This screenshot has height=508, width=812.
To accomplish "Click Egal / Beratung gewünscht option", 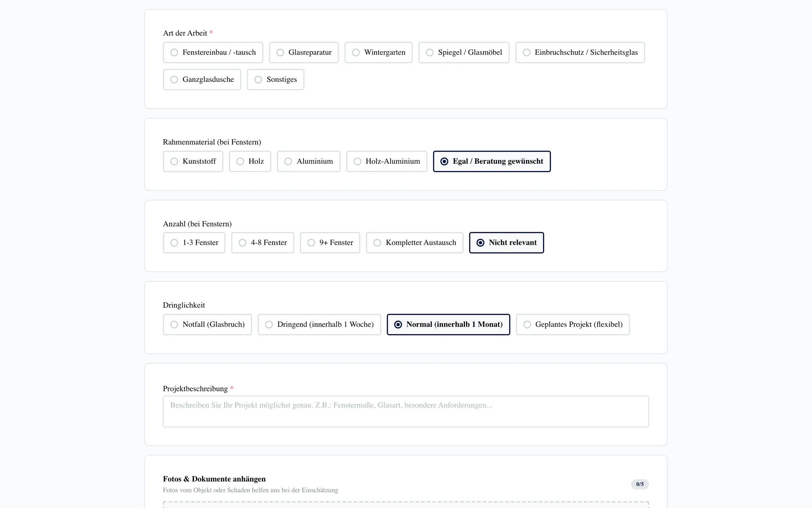I will pos(492,162).
